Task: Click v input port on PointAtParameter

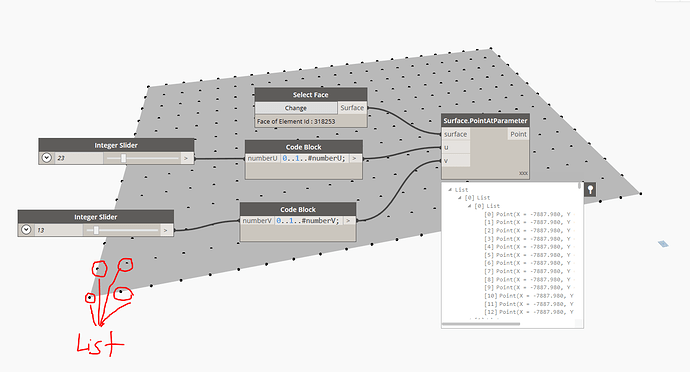Action: tap(456, 161)
